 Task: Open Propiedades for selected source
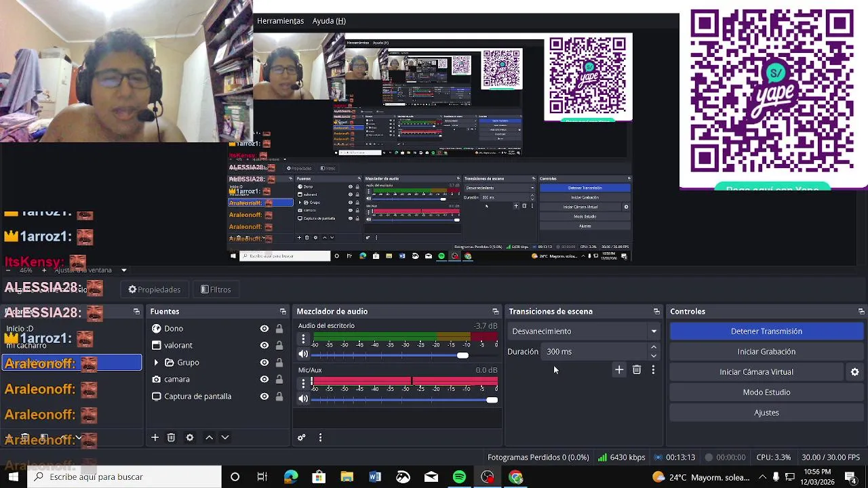(x=155, y=289)
